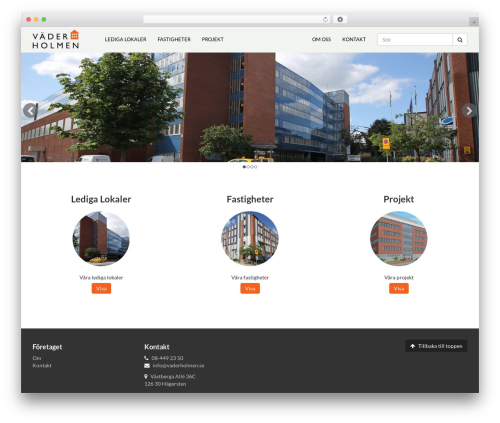
Task: Click Tillbaka till toppen button
Action: coord(436,346)
